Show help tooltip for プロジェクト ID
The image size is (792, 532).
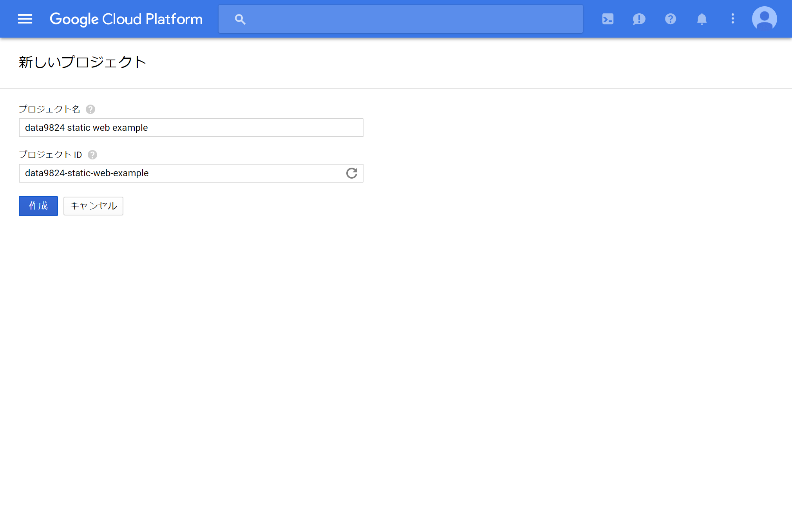[x=92, y=155]
